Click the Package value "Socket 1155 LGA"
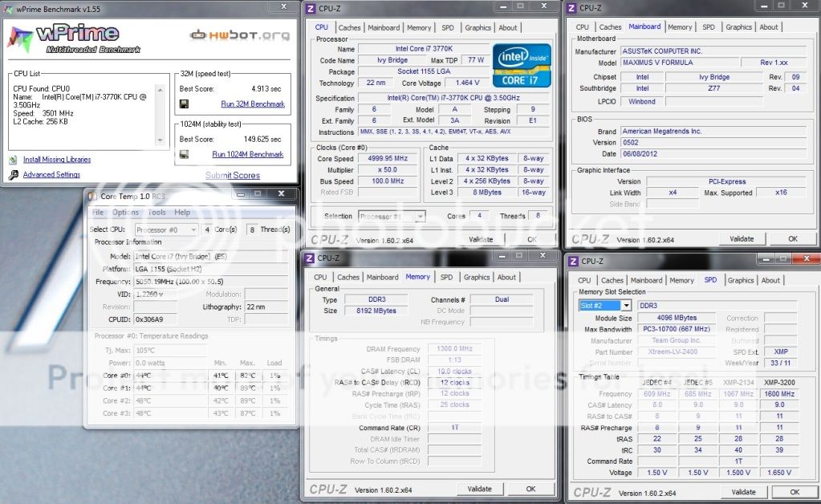Viewport: 821px width, 504px height. pyautogui.click(x=424, y=71)
